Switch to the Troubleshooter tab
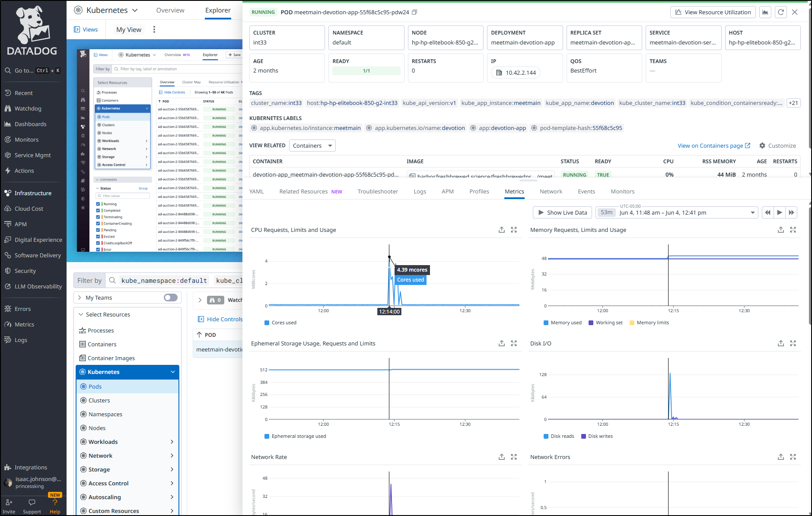The image size is (812, 516). pos(378,191)
